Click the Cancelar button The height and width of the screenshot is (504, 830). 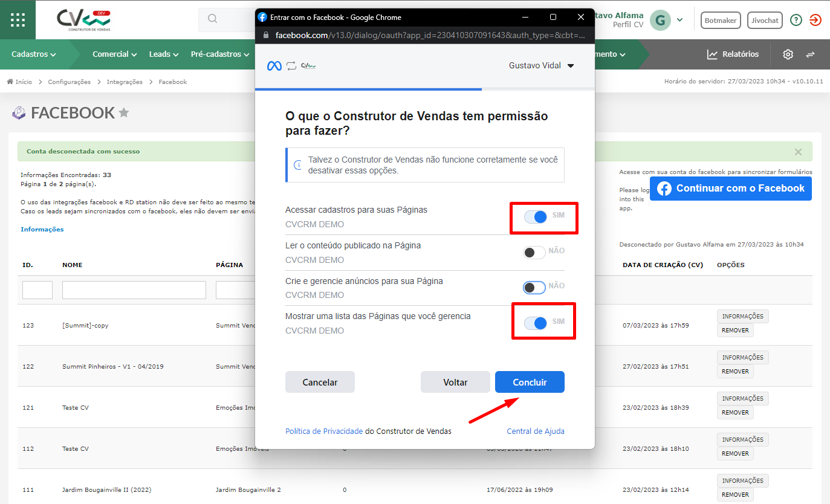[x=320, y=382]
